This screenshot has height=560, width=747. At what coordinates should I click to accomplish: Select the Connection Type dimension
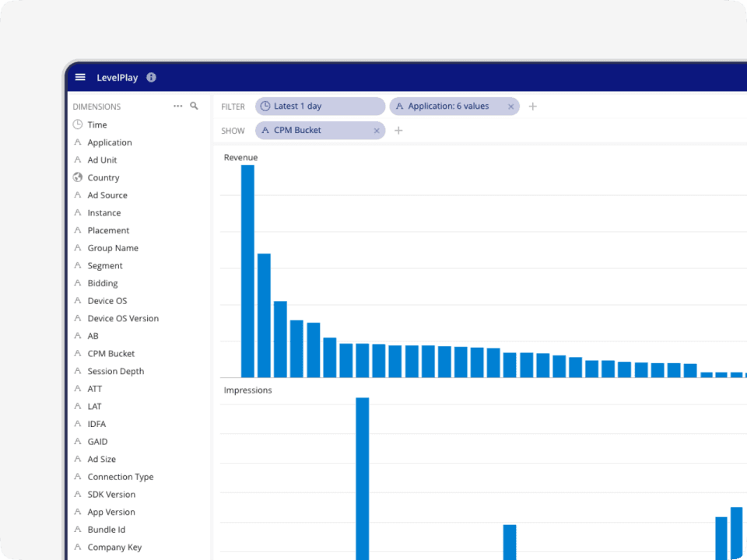click(121, 477)
